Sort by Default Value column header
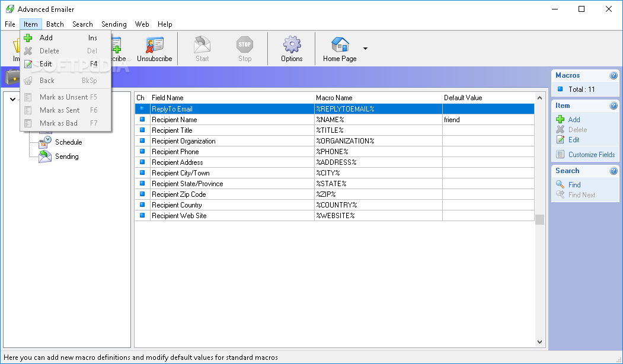The image size is (623, 364). click(488, 98)
